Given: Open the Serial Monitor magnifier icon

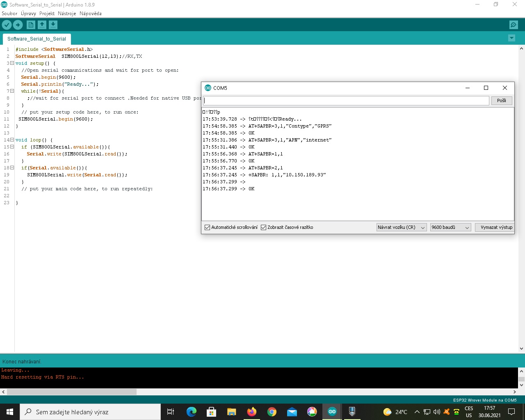Looking at the screenshot, I should pyautogui.click(x=513, y=25).
